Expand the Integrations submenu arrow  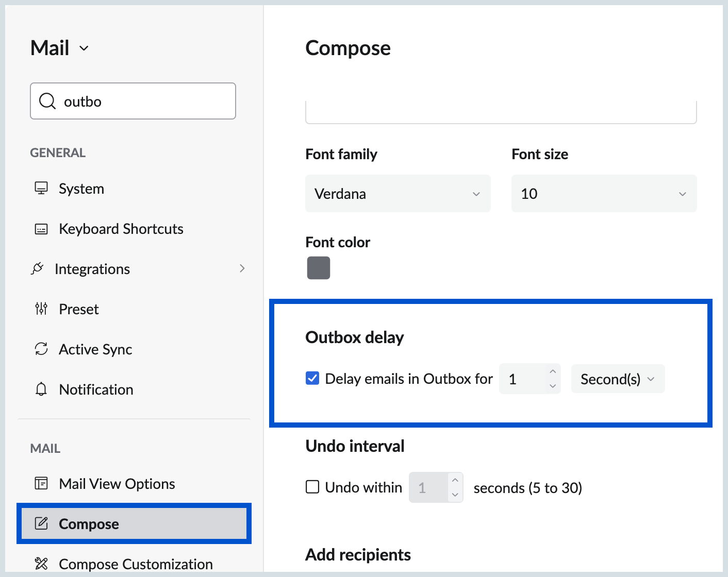[242, 268]
